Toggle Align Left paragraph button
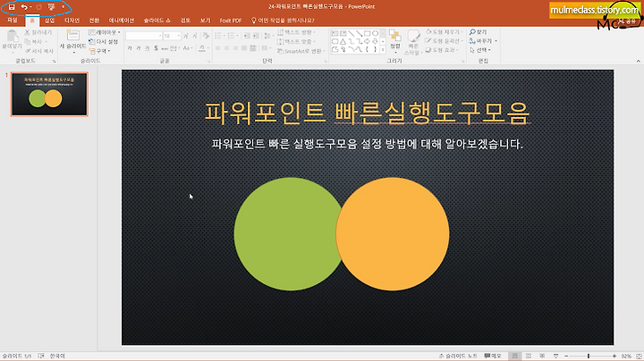This screenshot has height=361, width=644. (x=217, y=48)
